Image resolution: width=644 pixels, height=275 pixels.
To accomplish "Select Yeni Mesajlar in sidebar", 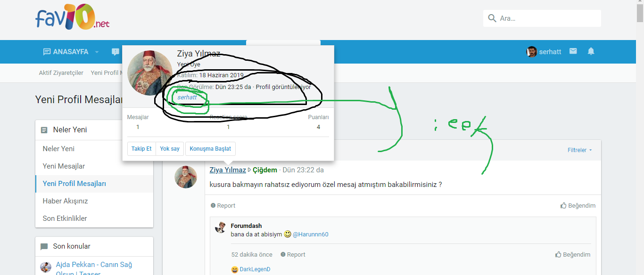I will (x=64, y=166).
